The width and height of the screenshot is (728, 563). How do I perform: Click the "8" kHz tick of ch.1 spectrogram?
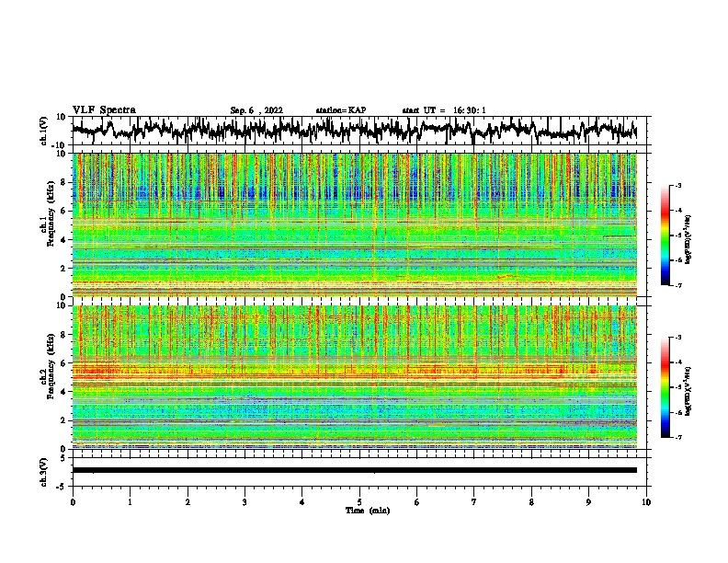pyautogui.click(x=63, y=182)
